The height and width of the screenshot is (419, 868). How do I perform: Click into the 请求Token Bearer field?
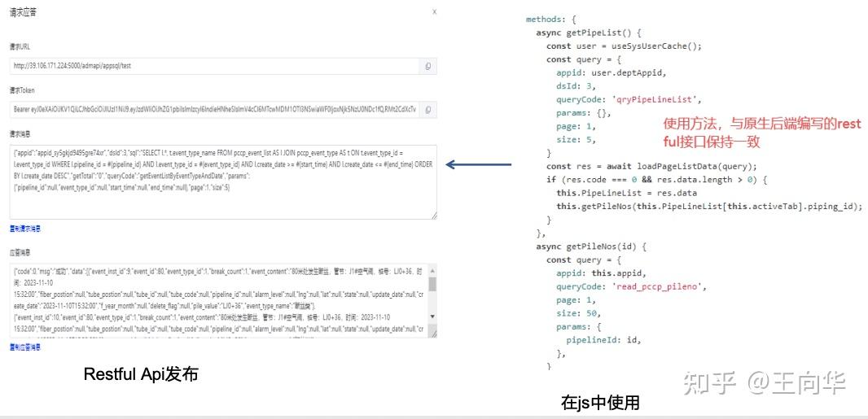[x=215, y=110]
